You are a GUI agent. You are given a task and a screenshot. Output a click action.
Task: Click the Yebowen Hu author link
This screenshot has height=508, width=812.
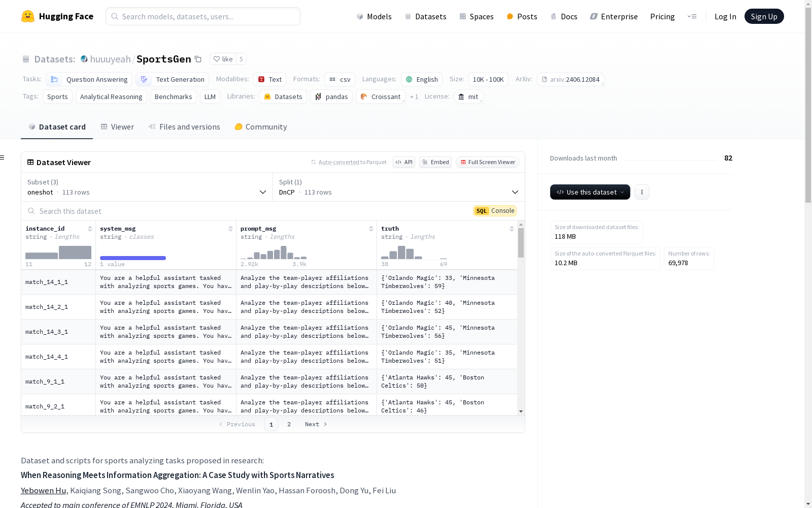click(44, 490)
